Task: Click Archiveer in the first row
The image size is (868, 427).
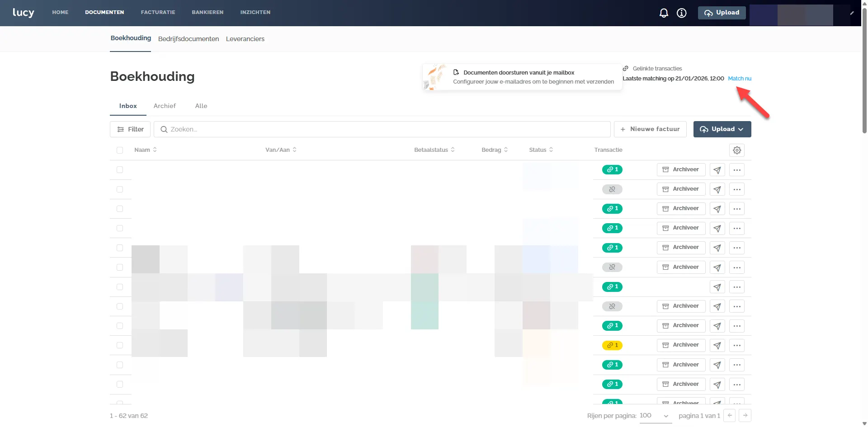Action: (x=681, y=170)
